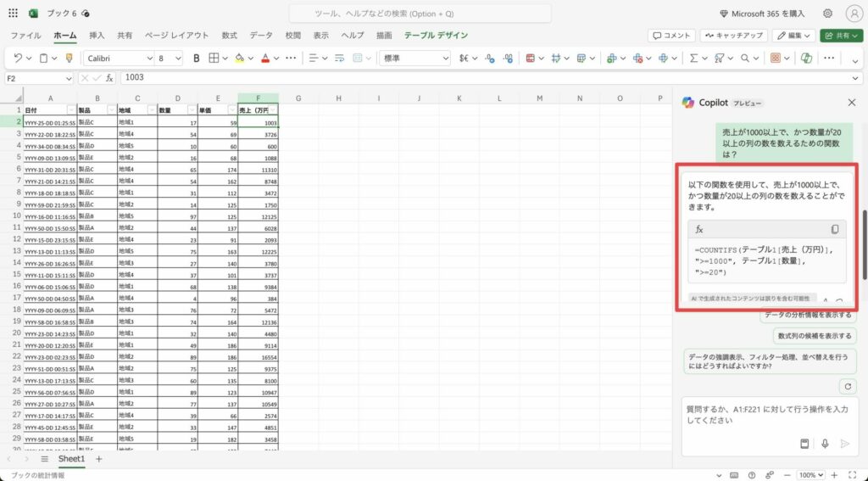Click データの分析情報を表示する suggestion
This screenshot has height=481, width=868.
click(x=808, y=315)
